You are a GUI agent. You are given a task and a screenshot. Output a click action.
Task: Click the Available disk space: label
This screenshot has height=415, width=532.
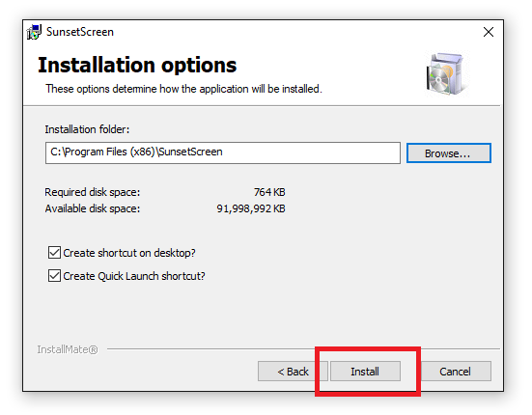click(x=93, y=208)
